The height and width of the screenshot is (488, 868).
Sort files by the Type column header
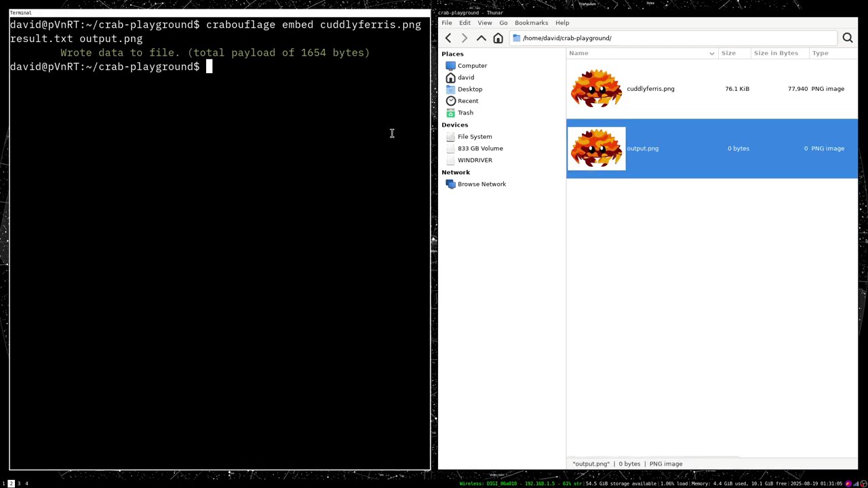[x=833, y=53]
